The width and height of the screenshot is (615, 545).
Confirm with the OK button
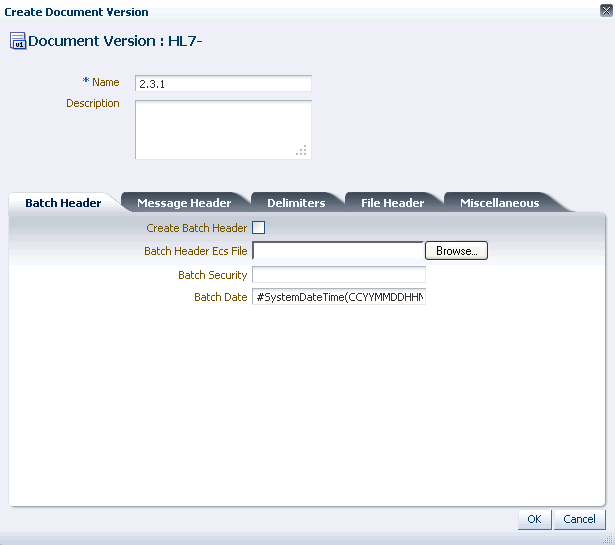point(534,519)
